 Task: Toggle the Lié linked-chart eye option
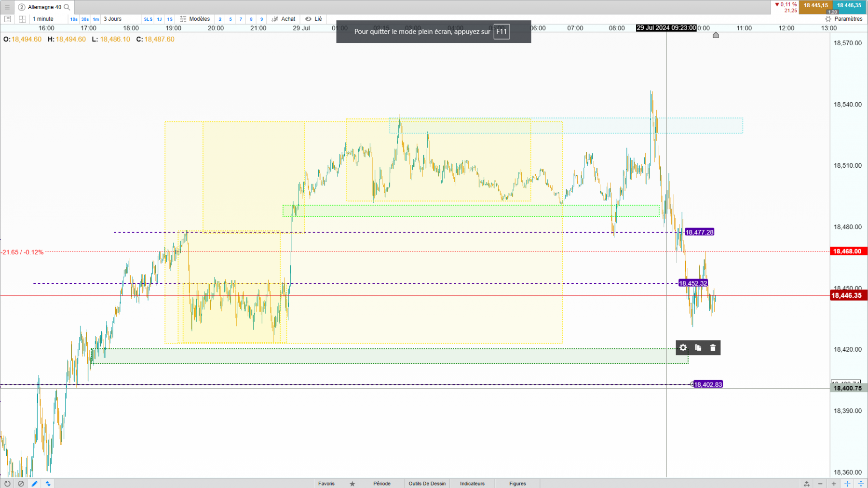[x=314, y=19]
